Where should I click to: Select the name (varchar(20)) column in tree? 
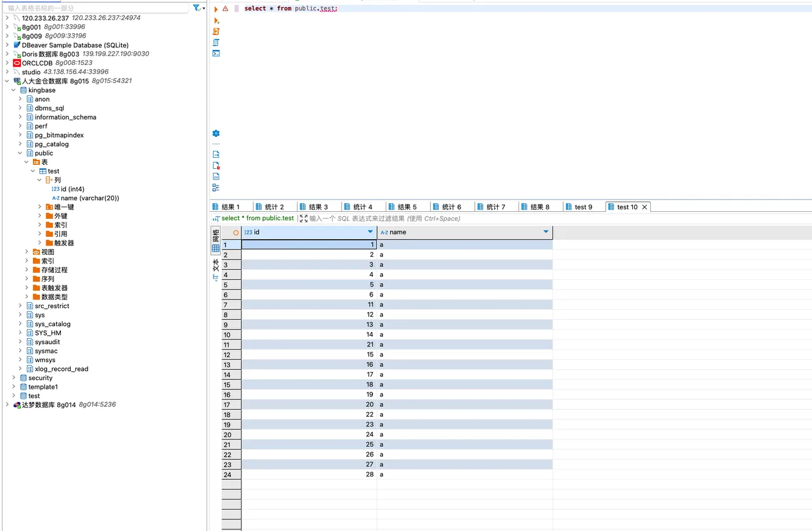click(86, 198)
